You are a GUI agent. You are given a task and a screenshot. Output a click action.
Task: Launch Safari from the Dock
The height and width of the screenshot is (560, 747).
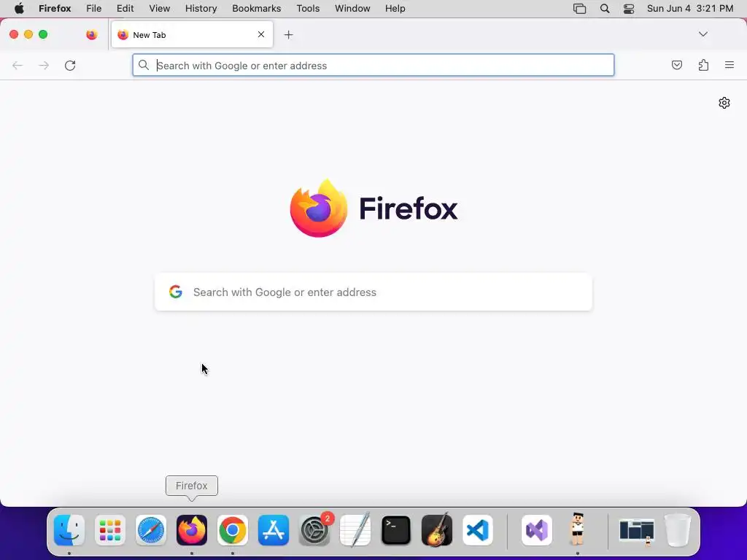151,530
